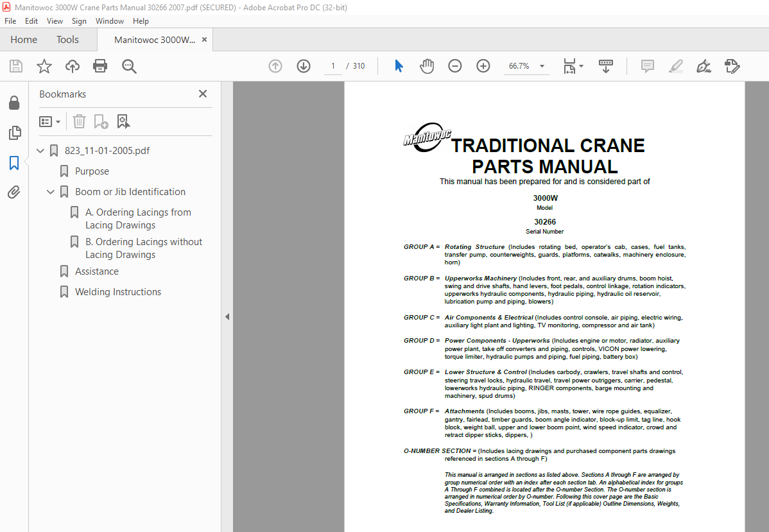Click the 30266 serial number text
This screenshot has width=769, height=532.
pyautogui.click(x=545, y=221)
